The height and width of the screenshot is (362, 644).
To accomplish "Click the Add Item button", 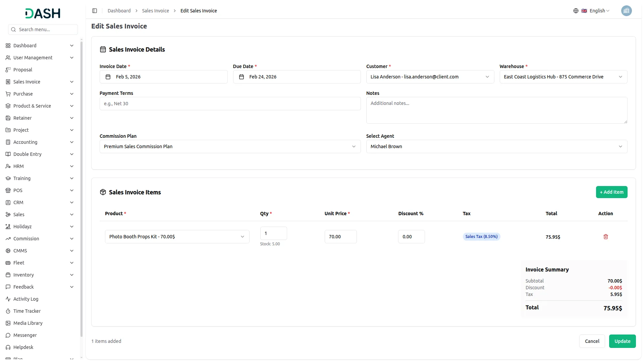I will [x=611, y=192].
